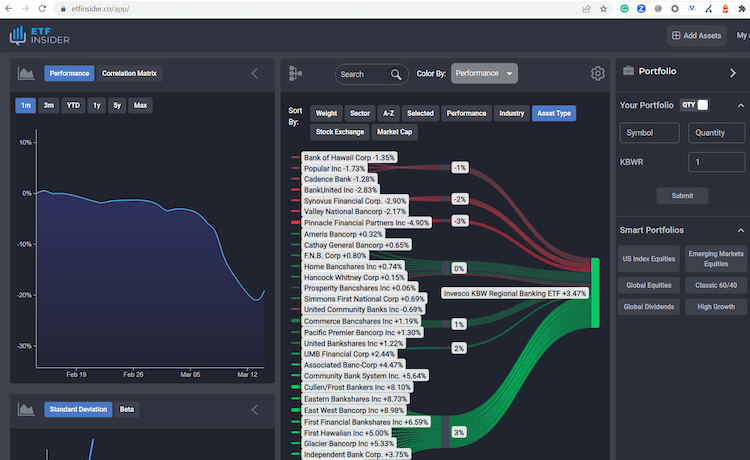Choose Global Dividends smart portfolio
The height and width of the screenshot is (460, 750).
point(649,307)
